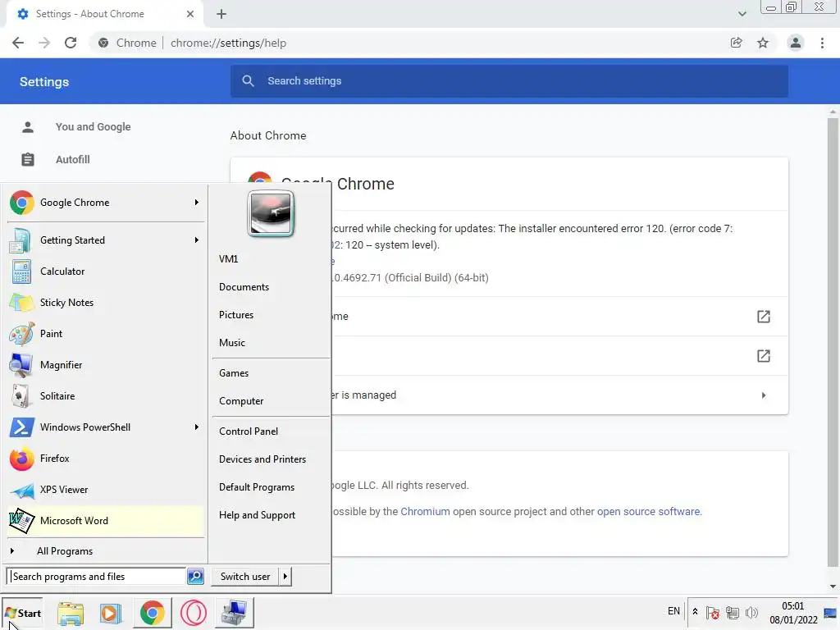Launch Calculator from Start menu
The height and width of the screenshot is (630, 840).
[106, 271]
